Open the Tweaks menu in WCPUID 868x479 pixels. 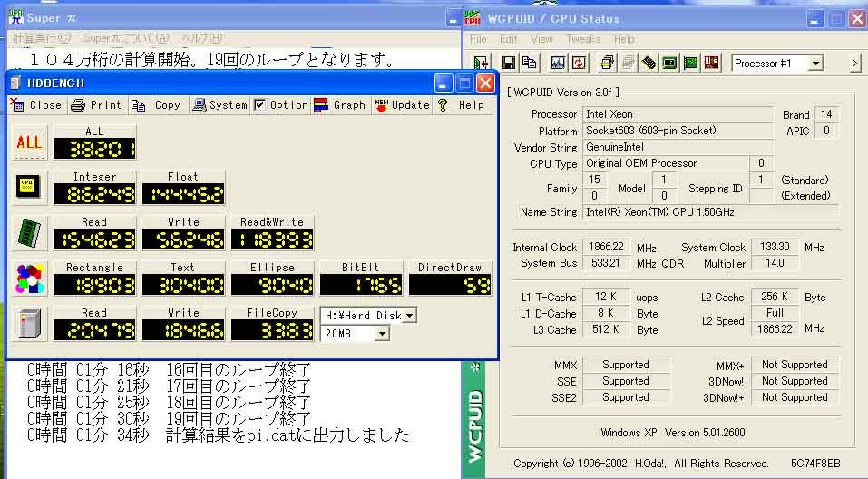point(583,39)
